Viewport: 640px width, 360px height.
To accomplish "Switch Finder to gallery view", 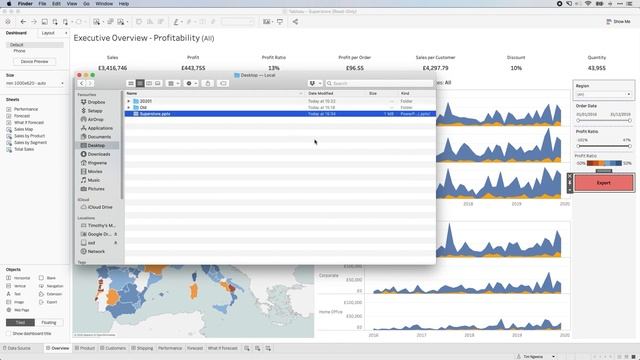I will 158,83.
